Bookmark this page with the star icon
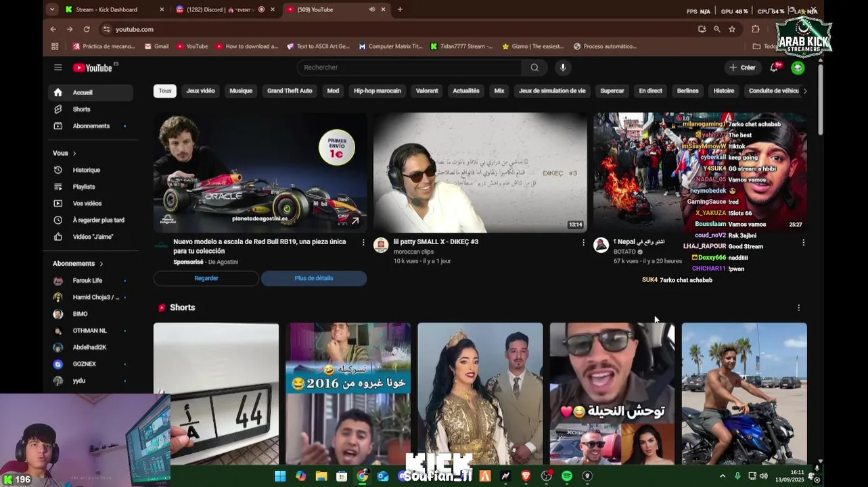Viewport: 868px width, 487px height. 732,29
